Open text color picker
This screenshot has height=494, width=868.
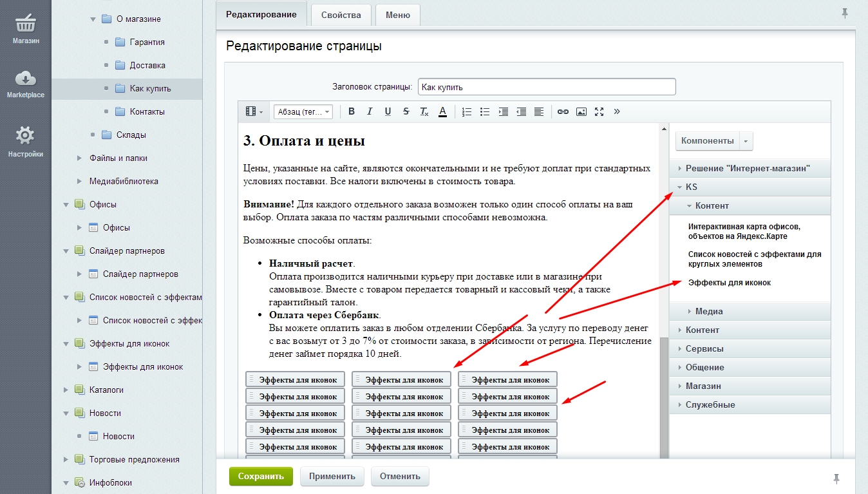tap(442, 111)
